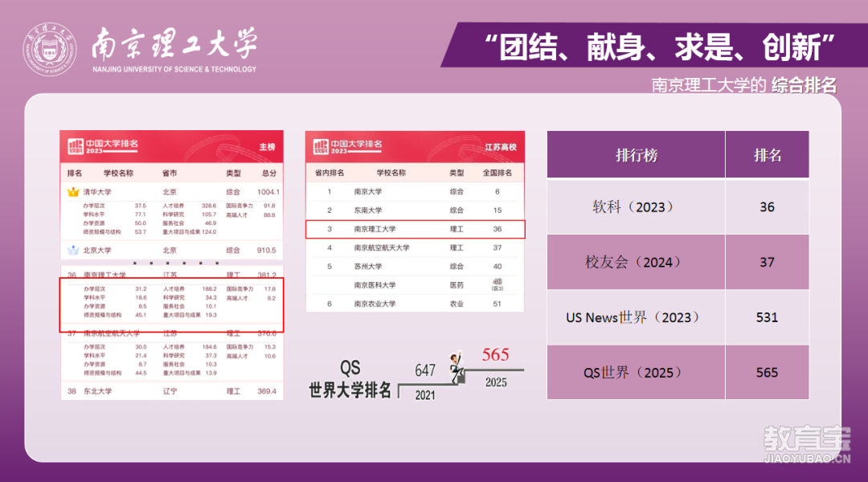Click 东北大学 at rank 38
868x482 pixels.
(97, 391)
